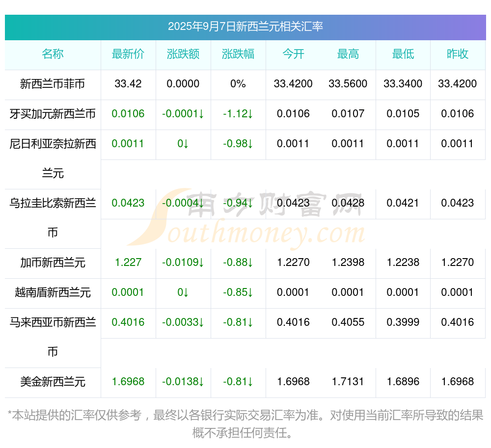Select the 美金新西兰元 row name

pos(53,382)
